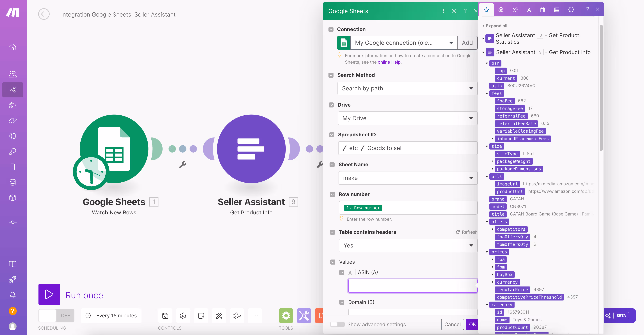Save the scenario using the disk icon
Image resolution: width=644 pixels, height=335 pixels.
[165, 315]
